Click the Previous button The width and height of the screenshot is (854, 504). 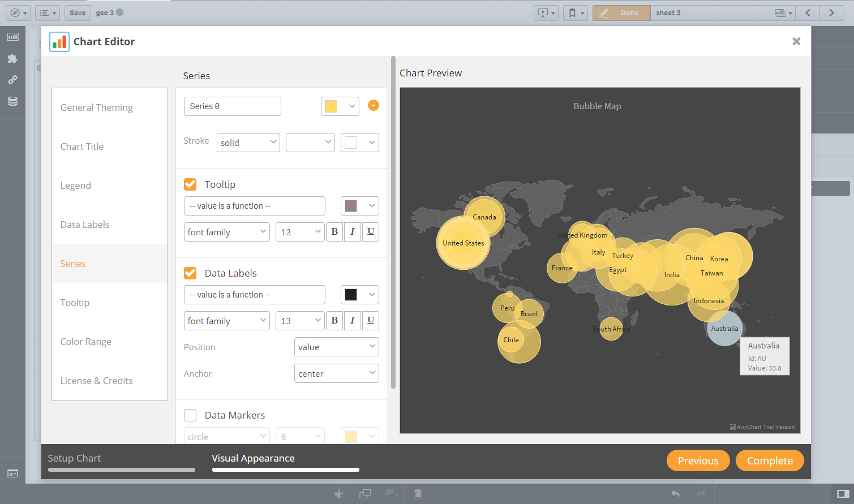(x=698, y=460)
